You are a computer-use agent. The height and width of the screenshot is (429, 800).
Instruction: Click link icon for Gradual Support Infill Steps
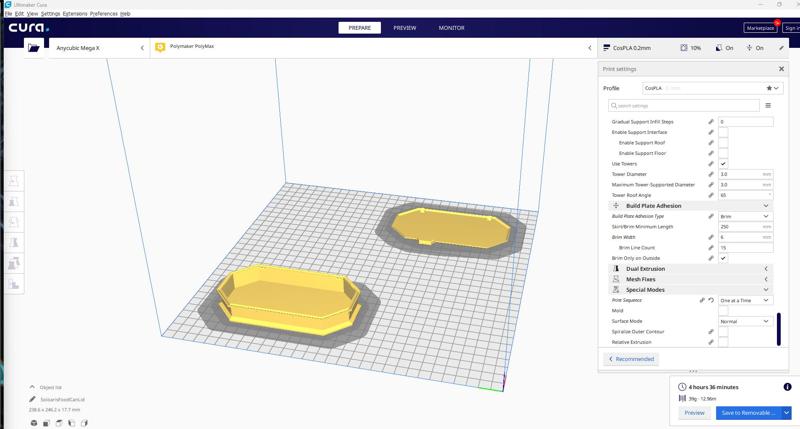coord(711,122)
